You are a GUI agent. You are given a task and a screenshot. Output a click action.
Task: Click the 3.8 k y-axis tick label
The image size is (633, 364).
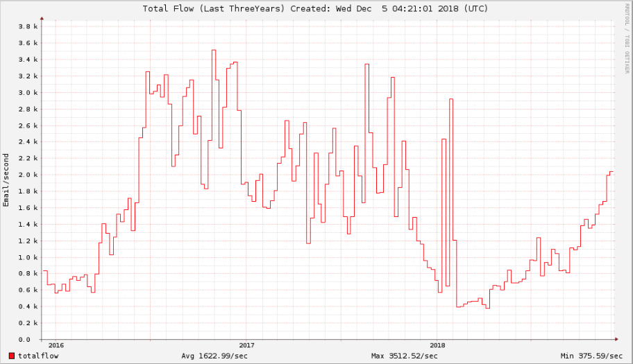pyautogui.click(x=28, y=26)
